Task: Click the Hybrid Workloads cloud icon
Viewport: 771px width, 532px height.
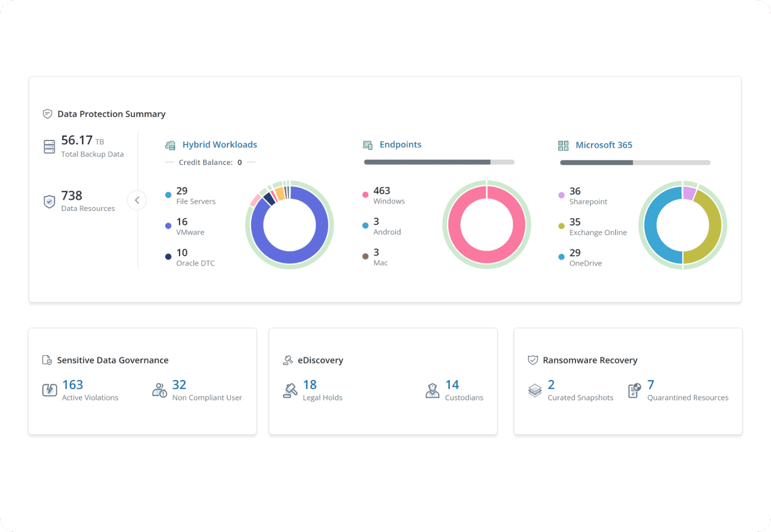Action: (x=170, y=145)
